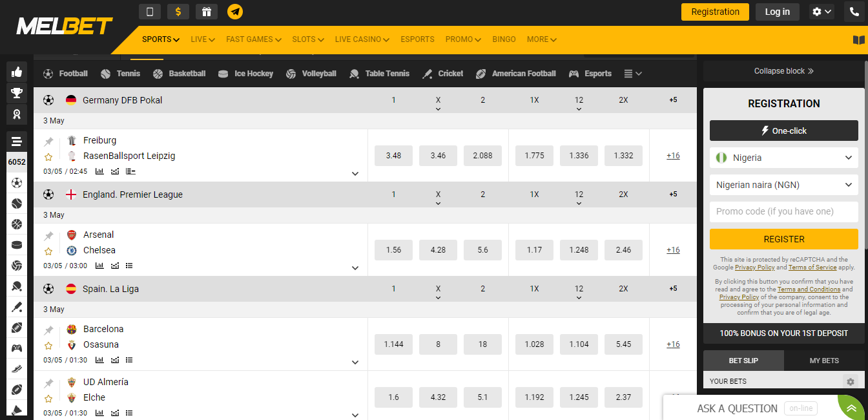Switch to the MY BETS tab
Screen dimensions: 868x420
click(x=824, y=361)
